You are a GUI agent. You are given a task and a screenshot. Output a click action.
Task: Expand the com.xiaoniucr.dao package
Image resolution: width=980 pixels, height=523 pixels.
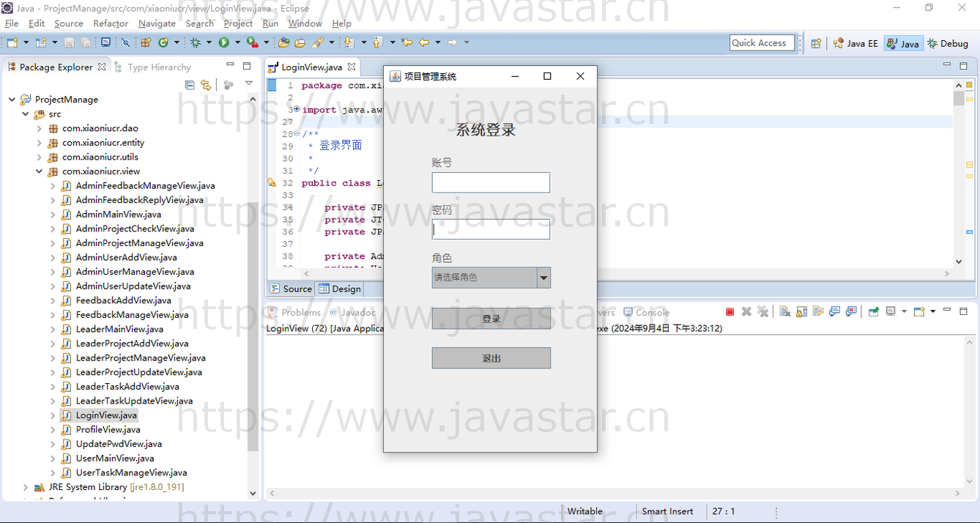(x=40, y=128)
